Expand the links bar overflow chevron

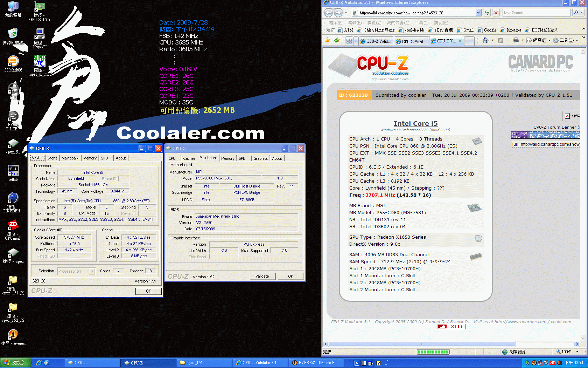(x=583, y=29)
